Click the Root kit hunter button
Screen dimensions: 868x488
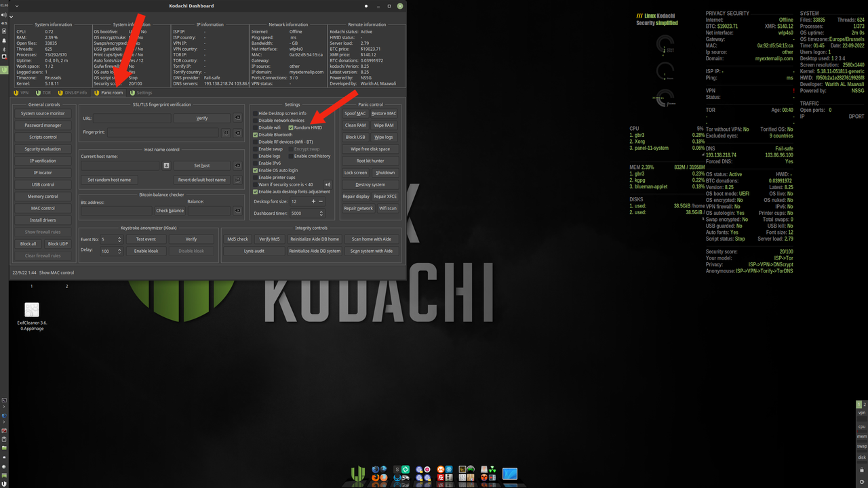coord(370,161)
